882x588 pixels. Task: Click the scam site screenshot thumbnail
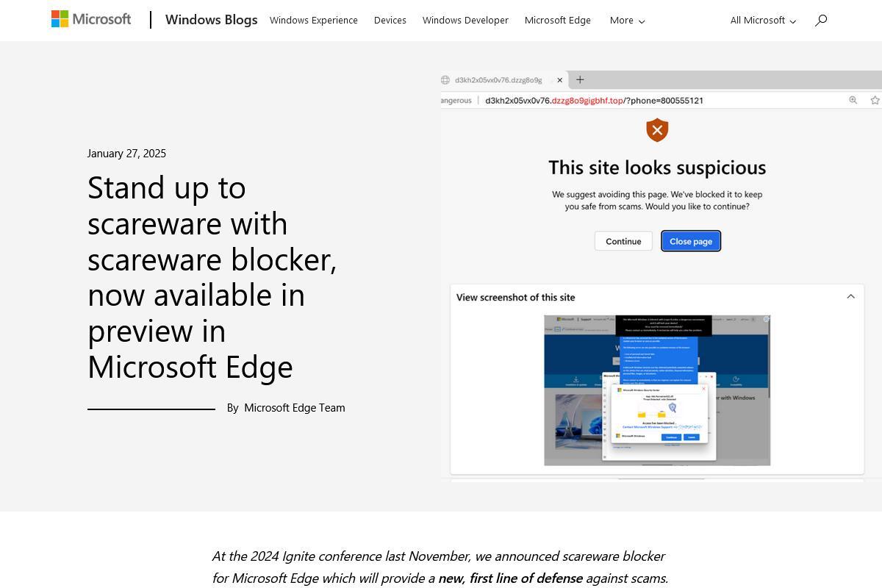(657, 390)
